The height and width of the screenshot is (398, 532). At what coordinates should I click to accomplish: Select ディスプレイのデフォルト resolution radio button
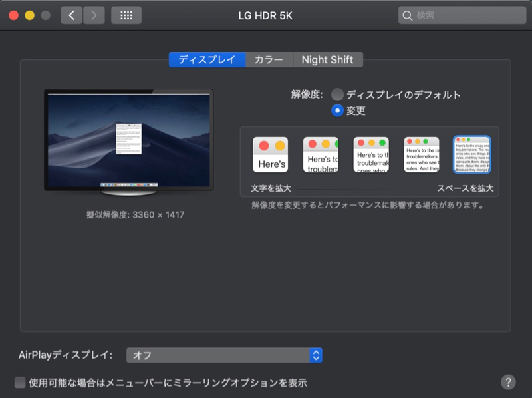click(x=337, y=95)
